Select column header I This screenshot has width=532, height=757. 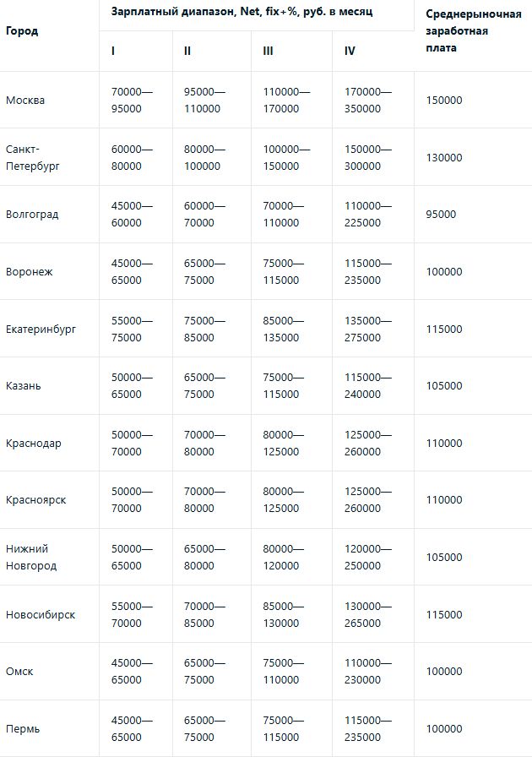click(x=113, y=51)
